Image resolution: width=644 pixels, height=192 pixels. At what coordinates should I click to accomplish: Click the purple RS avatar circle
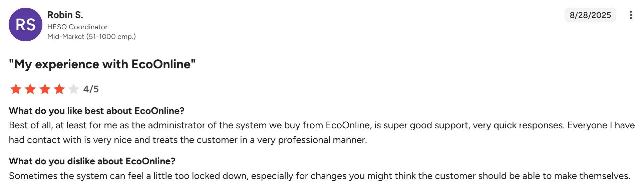(25, 25)
